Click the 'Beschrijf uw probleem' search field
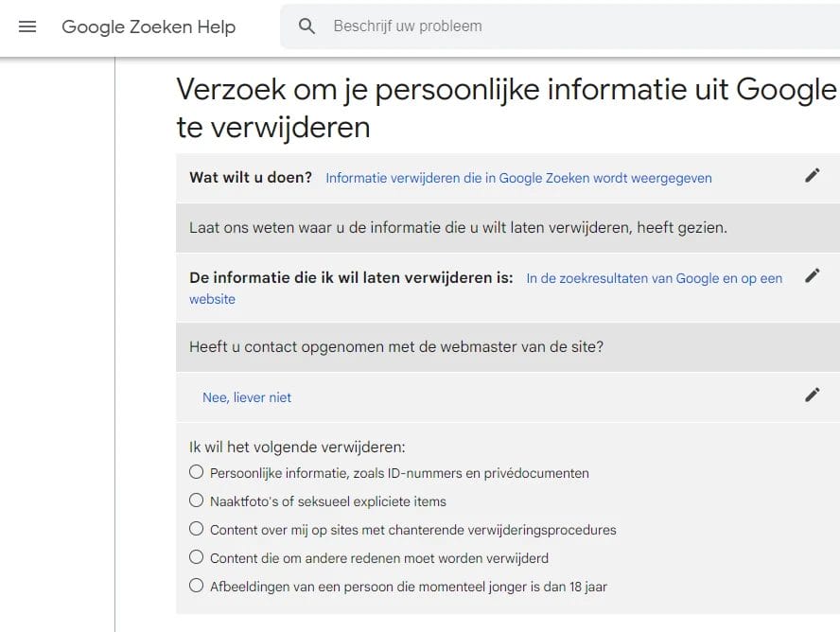The width and height of the screenshot is (840, 632). 568,26
